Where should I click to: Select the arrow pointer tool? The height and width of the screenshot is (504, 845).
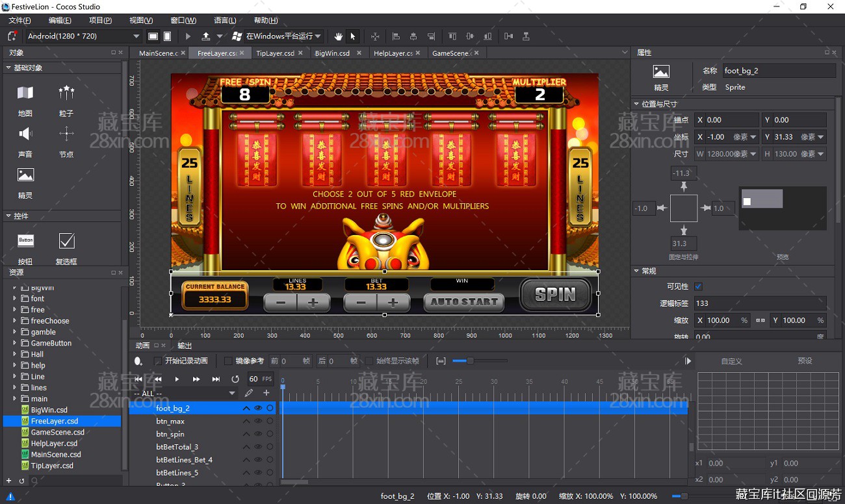[353, 36]
